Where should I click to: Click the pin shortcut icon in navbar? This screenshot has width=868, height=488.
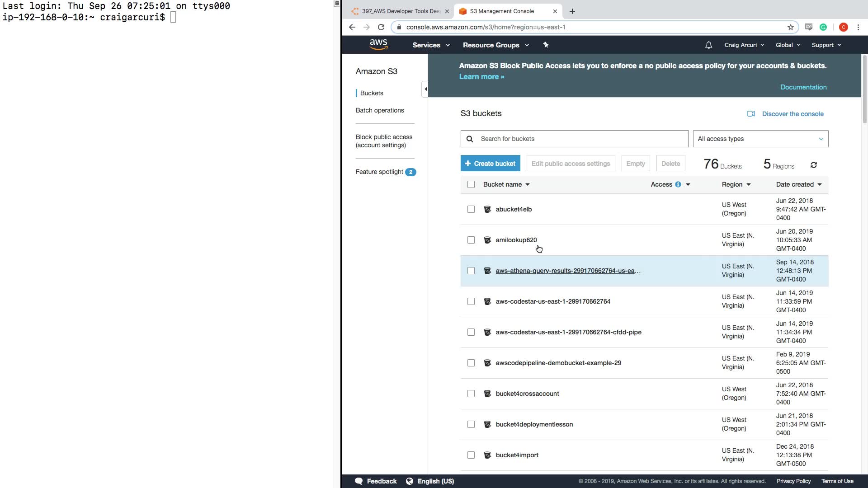coord(546,45)
